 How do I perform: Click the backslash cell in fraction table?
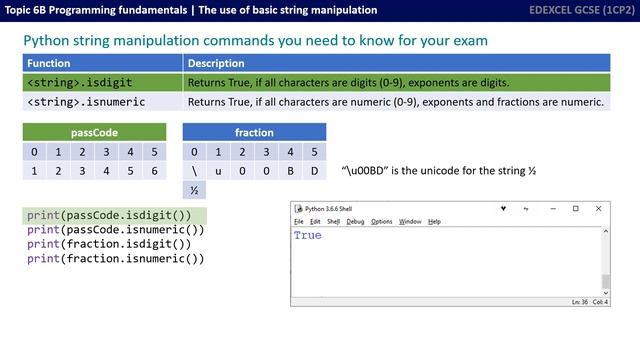coord(194,171)
